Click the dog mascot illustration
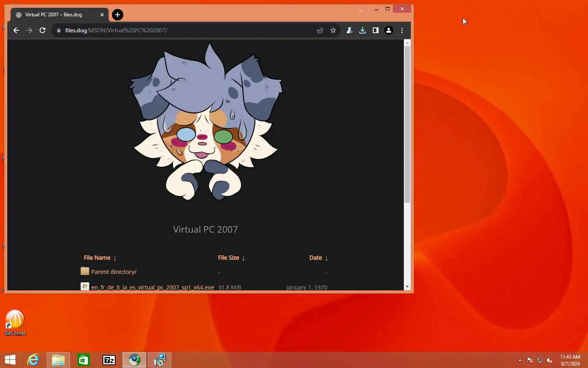This screenshot has width=588, height=368. click(x=206, y=121)
